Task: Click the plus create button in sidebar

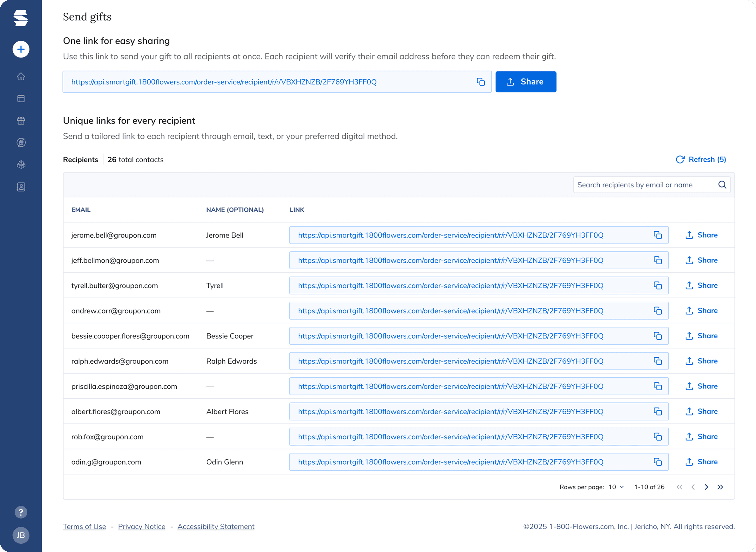Action: click(21, 50)
